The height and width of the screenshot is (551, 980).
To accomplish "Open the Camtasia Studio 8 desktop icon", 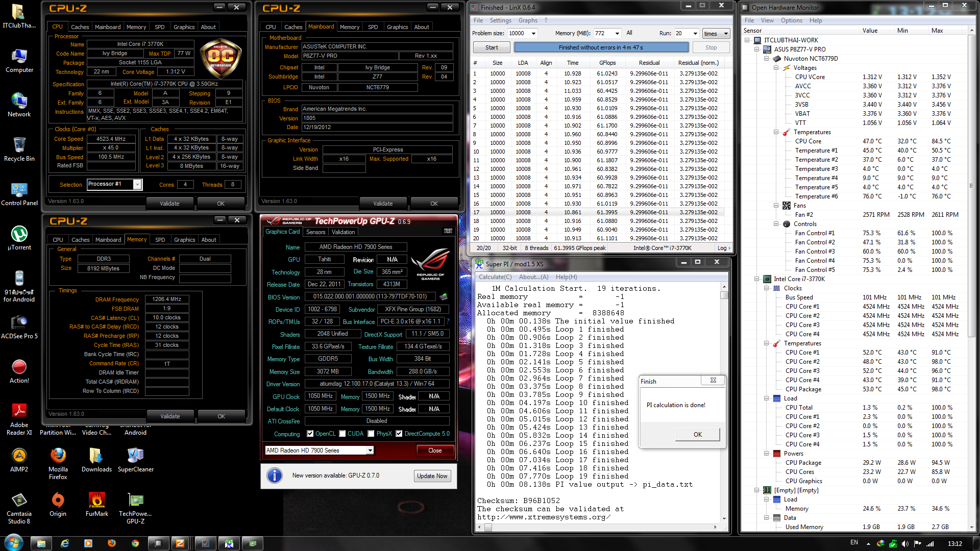I will pyautogui.click(x=19, y=500).
